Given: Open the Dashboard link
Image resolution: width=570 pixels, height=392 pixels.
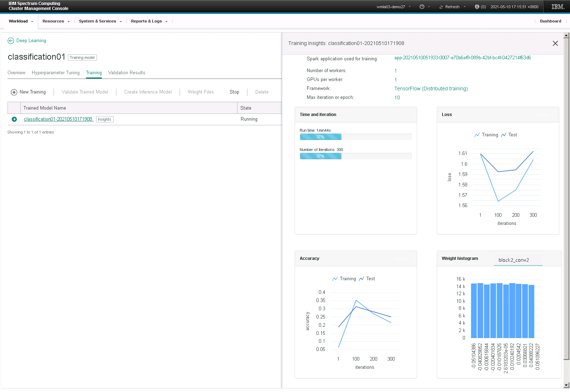Looking at the screenshot, I should point(550,21).
